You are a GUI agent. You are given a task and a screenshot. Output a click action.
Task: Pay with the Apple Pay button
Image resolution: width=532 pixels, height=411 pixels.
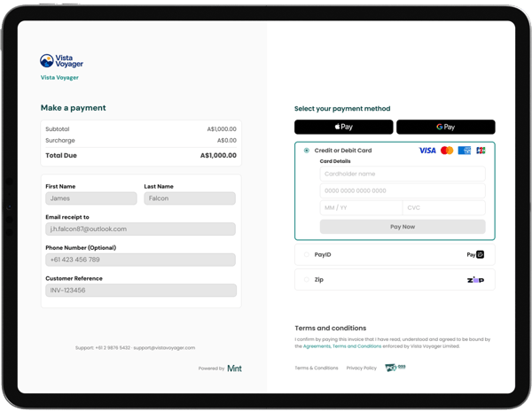344,127
